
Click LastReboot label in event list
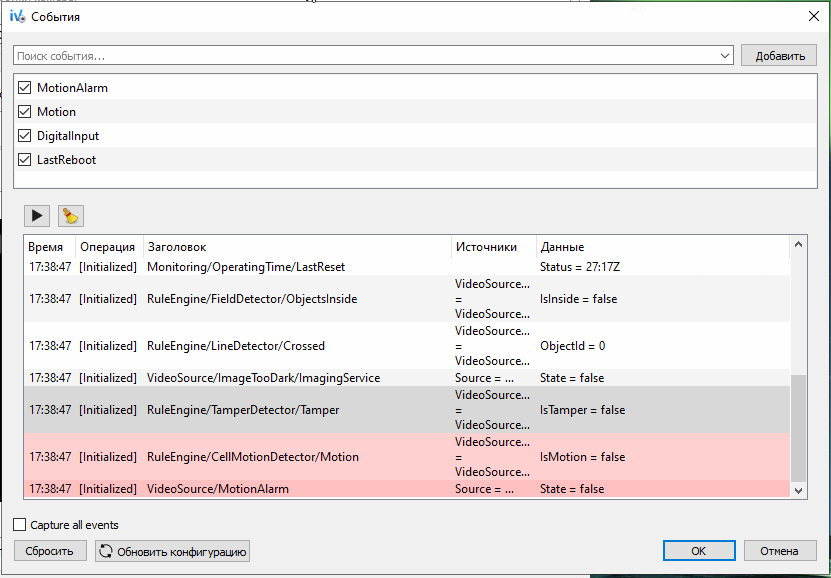(x=66, y=159)
